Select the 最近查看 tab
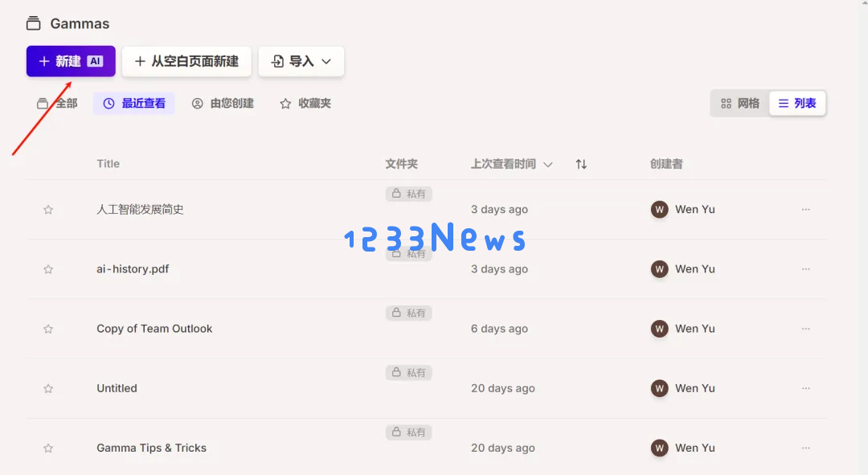 point(134,104)
